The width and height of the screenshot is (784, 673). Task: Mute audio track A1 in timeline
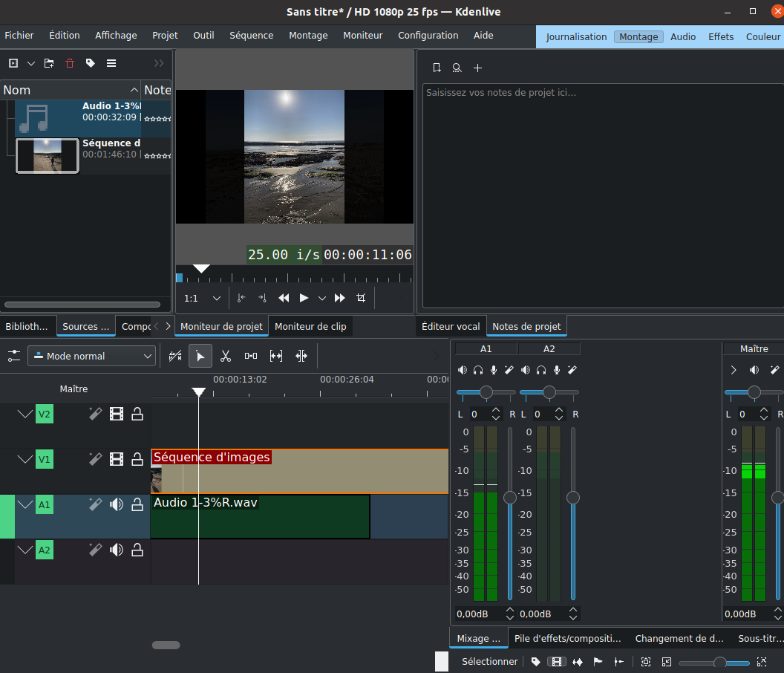117,505
